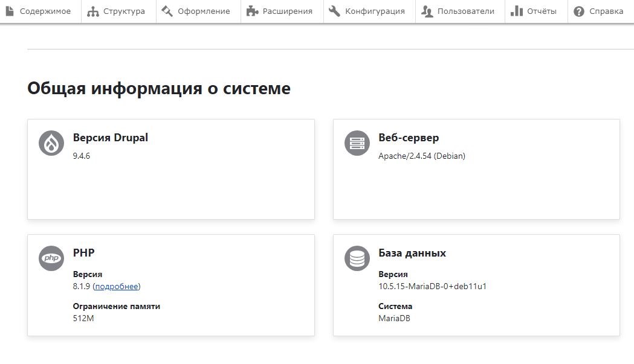Select the Apache/2.4.54 (Debian) text
Image resolution: width=634 pixels, height=364 pixels.
(x=422, y=156)
